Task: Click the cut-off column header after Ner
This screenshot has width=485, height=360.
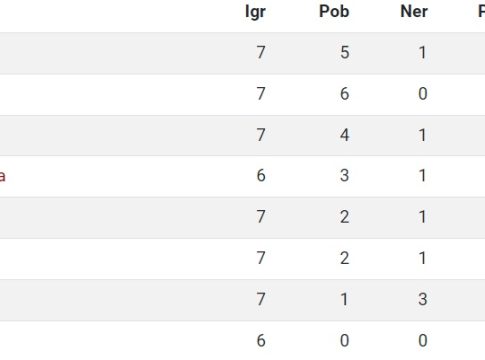Action: click(482, 11)
